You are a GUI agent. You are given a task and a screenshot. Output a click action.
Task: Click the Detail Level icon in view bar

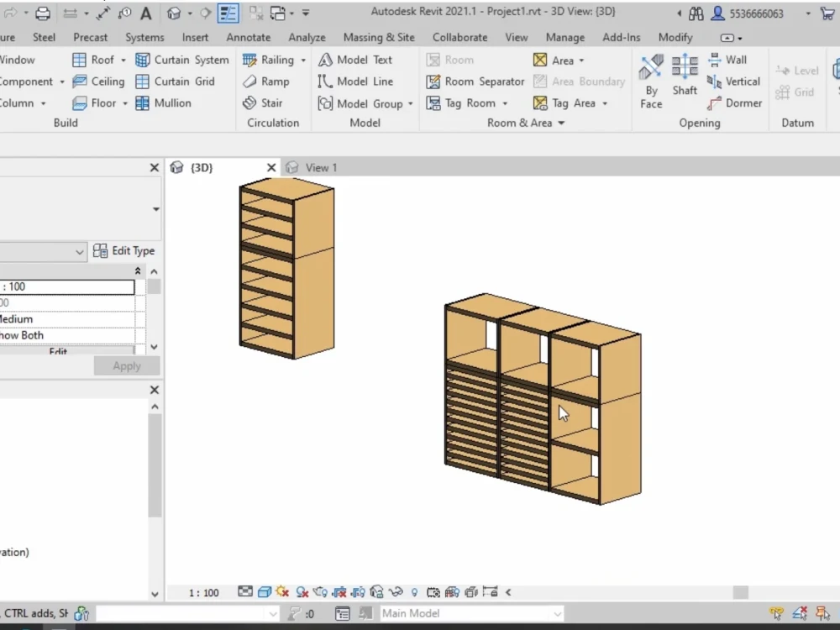pyautogui.click(x=245, y=591)
